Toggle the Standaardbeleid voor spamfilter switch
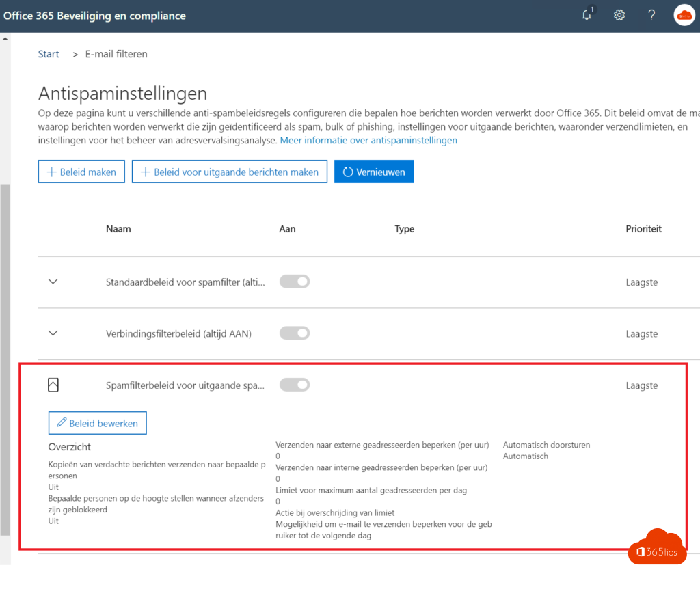The image size is (700, 589). pyautogui.click(x=295, y=282)
